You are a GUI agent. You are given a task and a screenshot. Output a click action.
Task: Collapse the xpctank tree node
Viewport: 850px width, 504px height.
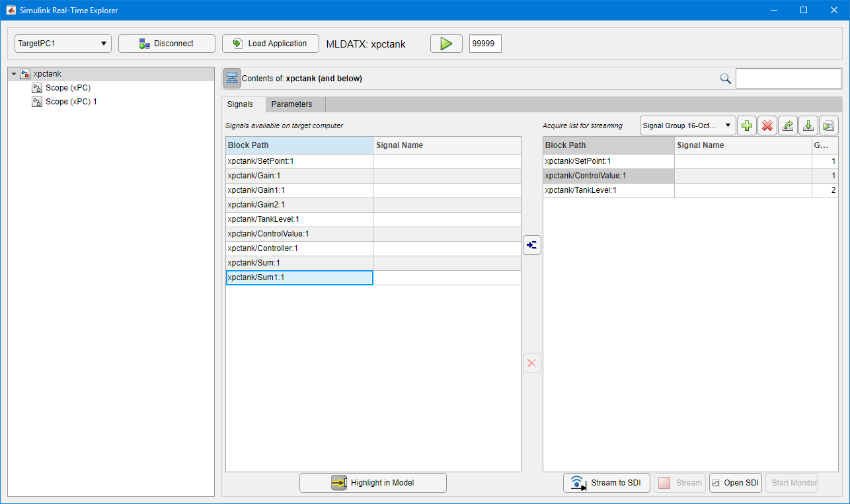tap(14, 74)
